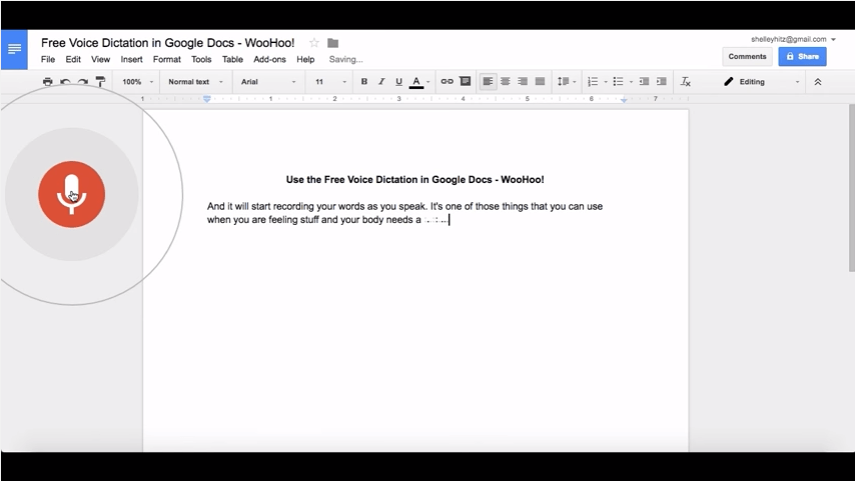
Task: Click the document heading about Voice Dictation
Action: 415,179
